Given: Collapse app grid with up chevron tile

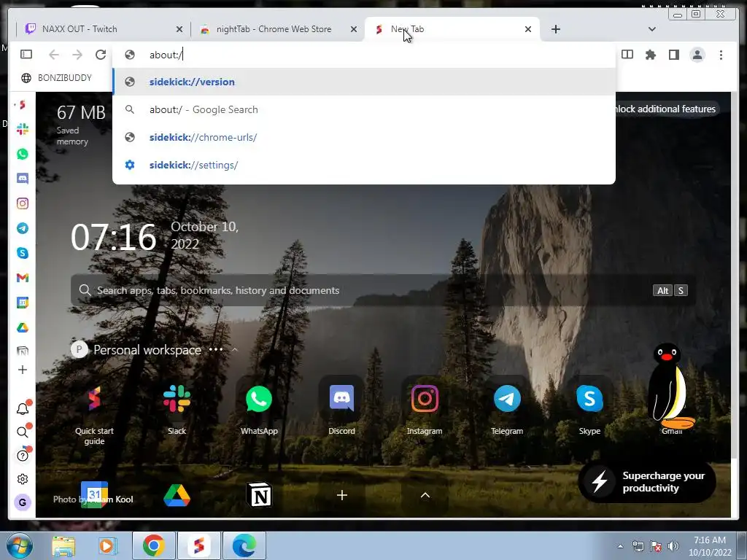Looking at the screenshot, I should [x=425, y=495].
